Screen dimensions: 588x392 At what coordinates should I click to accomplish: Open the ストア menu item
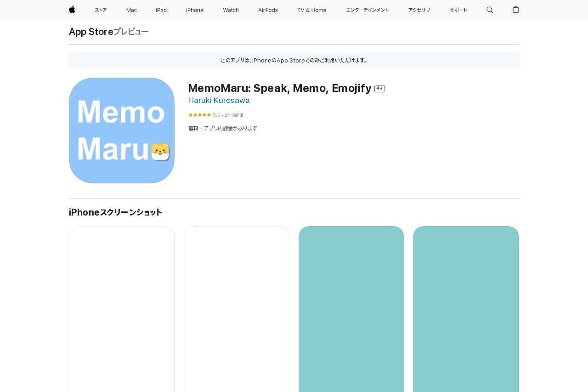[101, 10]
